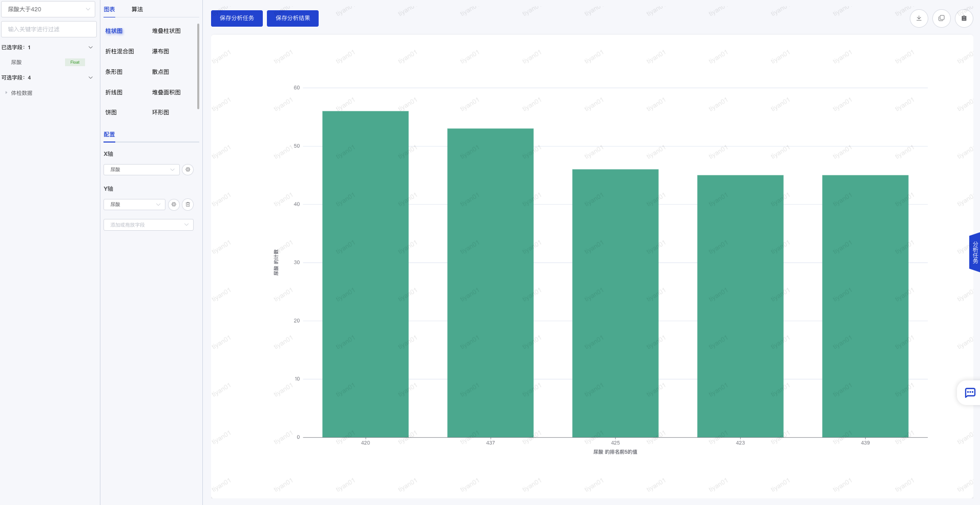Image resolution: width=980 pixels, height=505 pixels.
Task: Click the copy icon above the chart
Action: coord(941,18)
